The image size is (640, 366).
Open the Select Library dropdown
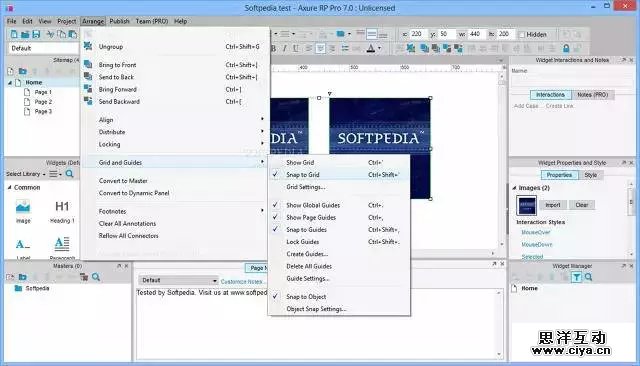point(26,174)
